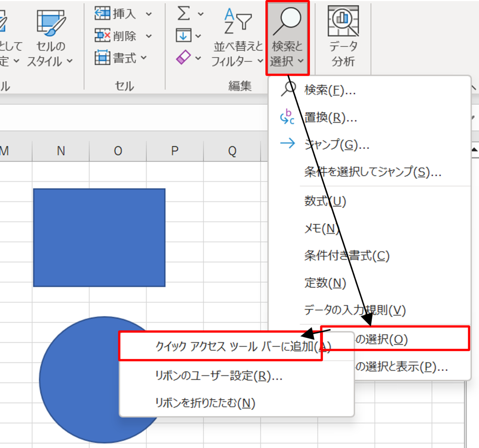Click the Replace b-c icon in menu
Viewport: 479px width, 448px height.
pyautogui.click(x=287, y=117)
